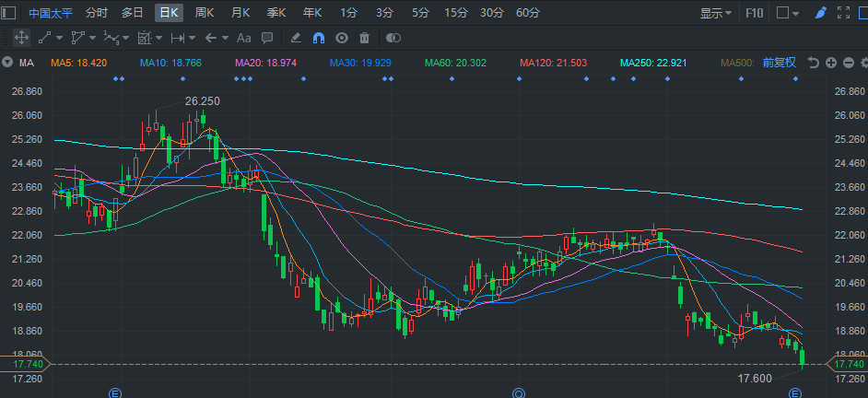Image resolution: width=868 pixels, height=398 pixels.
Task: Click the plus zoom-in icon
Action: click(x=831, y=63)
